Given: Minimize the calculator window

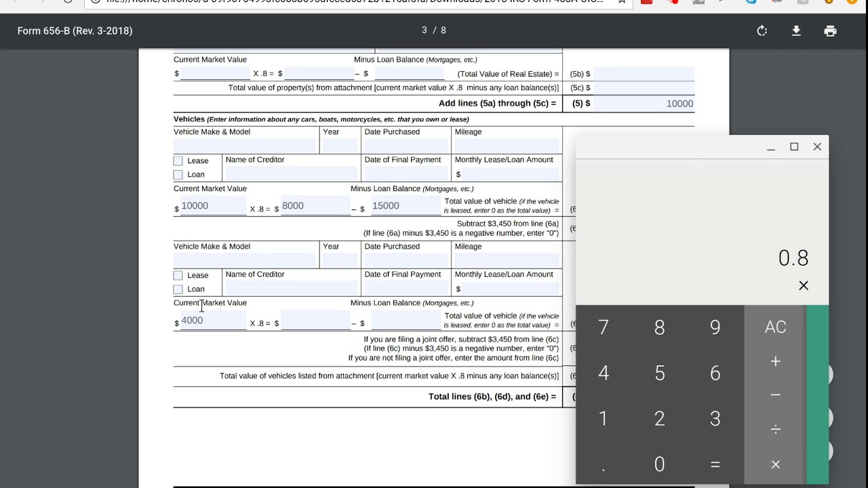Looking at the screenshot, I should (771, 147).
